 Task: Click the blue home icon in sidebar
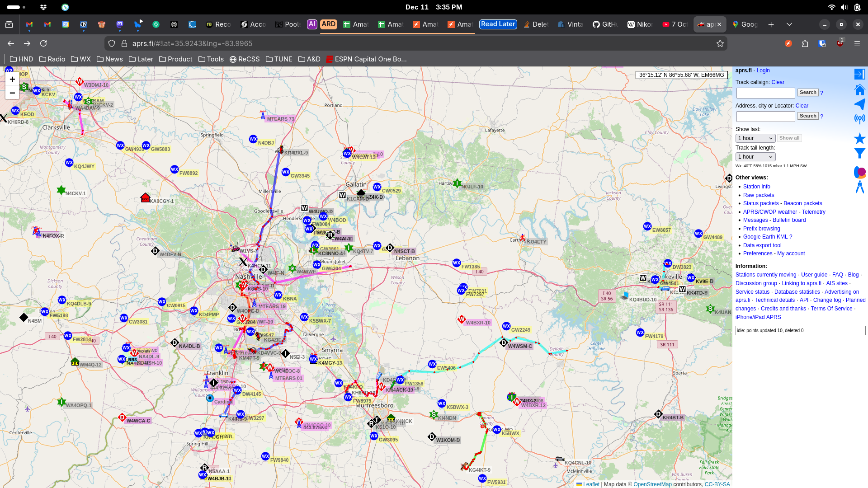859,89
